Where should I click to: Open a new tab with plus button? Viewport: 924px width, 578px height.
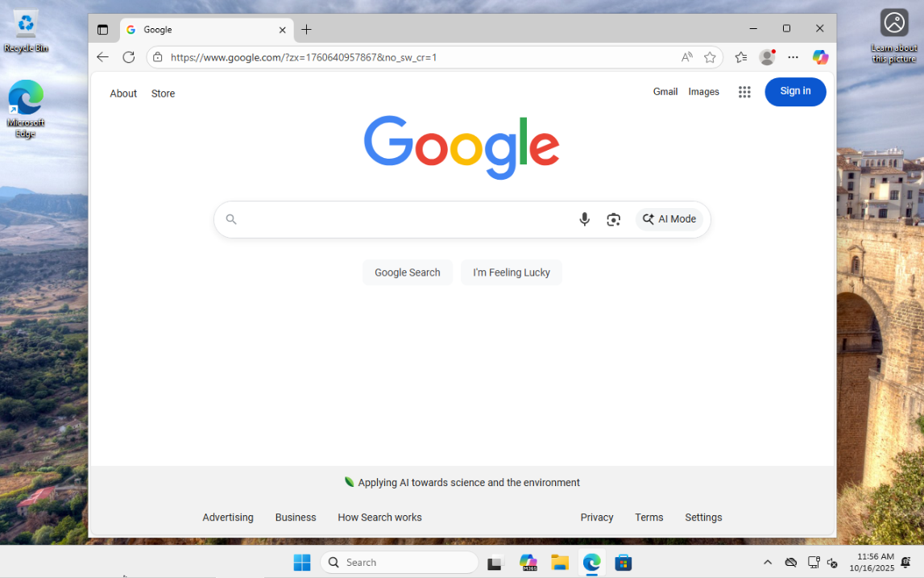(306, 30)
